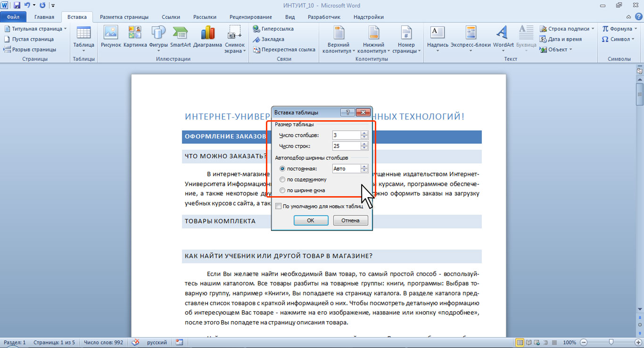Screen dimensions: 644x348
Task: Switch to the Главная tab
Action: (44, 17)
